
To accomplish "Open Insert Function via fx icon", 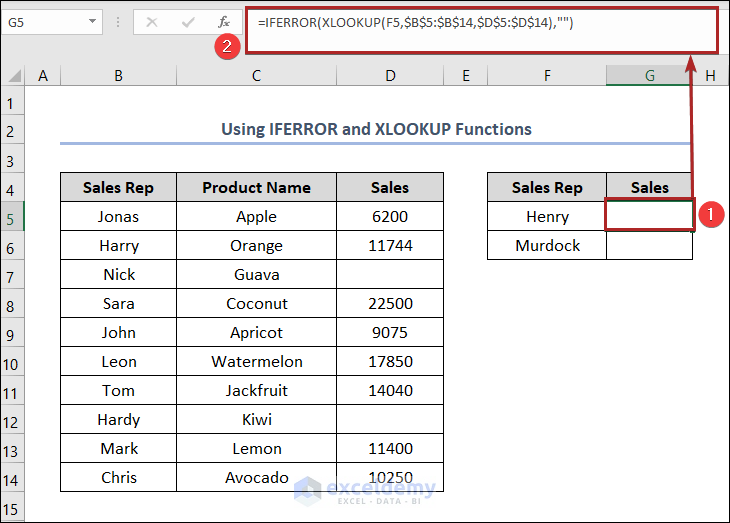I will click(223, 21).
